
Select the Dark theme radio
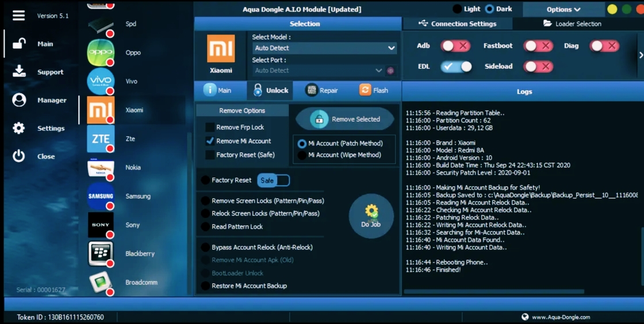coord(489,9)
